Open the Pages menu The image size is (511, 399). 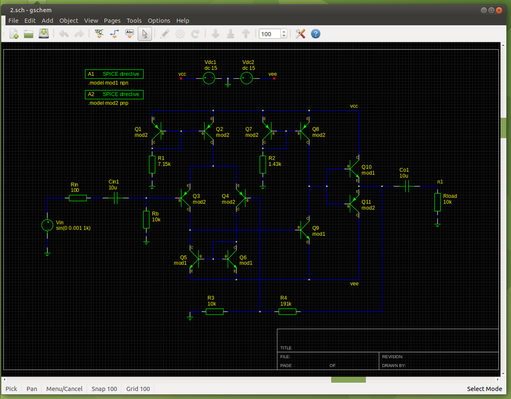pyautogui.click(x=112, y=20)
